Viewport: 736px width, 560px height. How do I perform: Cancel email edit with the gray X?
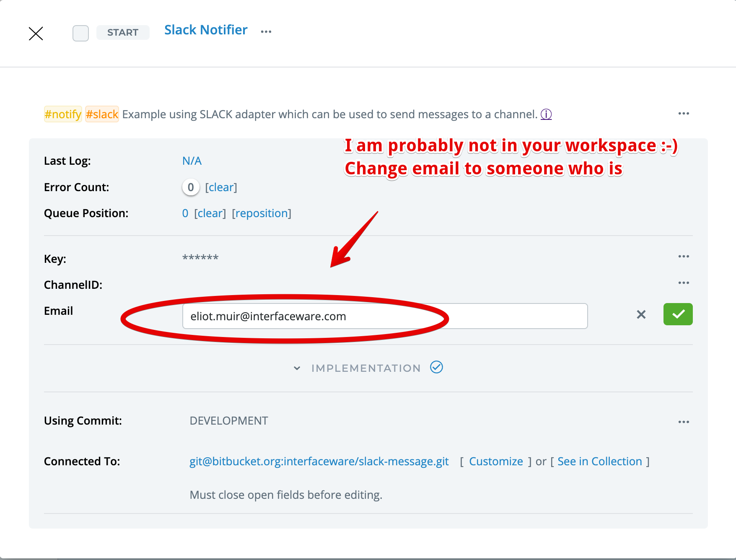(641, 314)
